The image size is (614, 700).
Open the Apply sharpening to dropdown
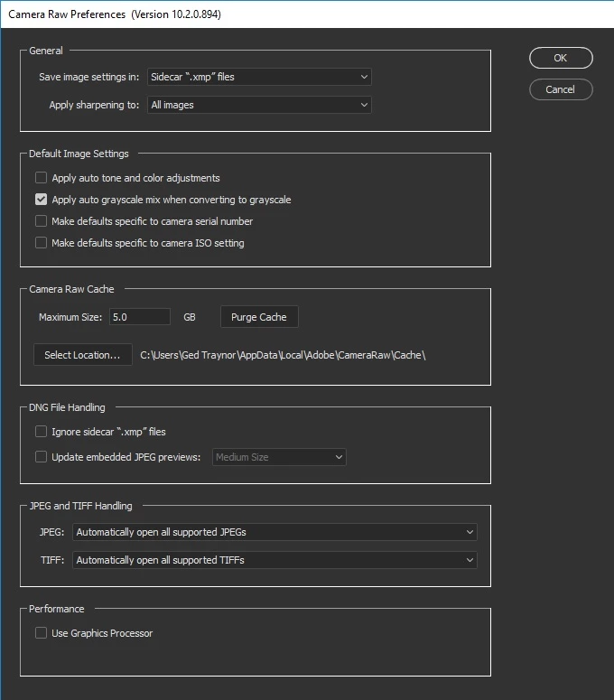(x=259, y=105)
